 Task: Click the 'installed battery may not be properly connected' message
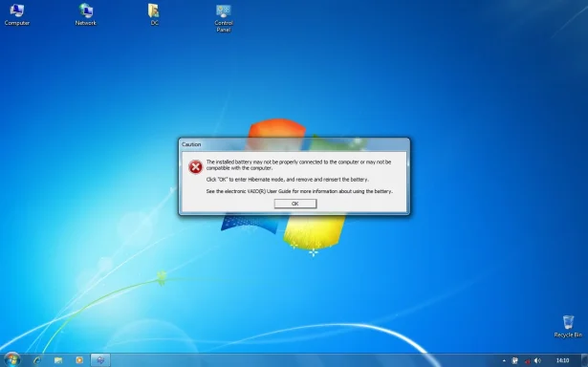click(298, 165)
